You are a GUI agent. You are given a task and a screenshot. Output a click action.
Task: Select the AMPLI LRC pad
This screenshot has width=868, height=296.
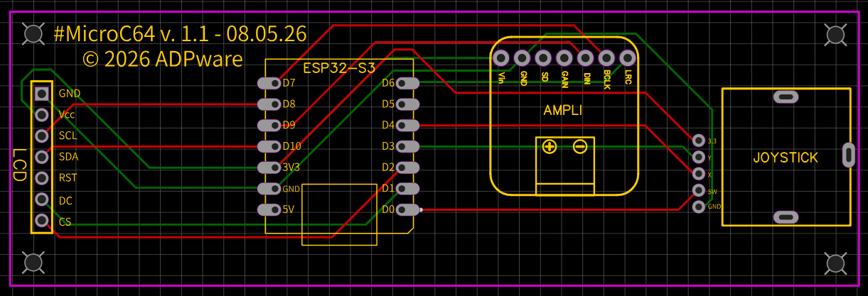[628, 57]
